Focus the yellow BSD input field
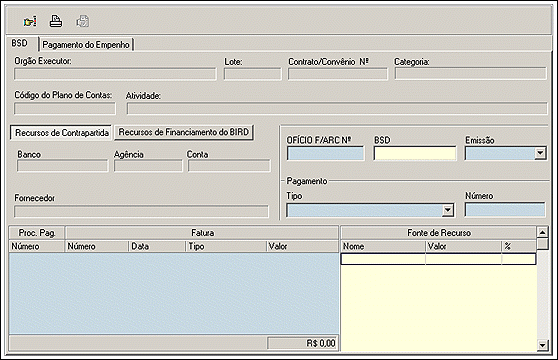Screen dimensions: 558x360 point(415,154)
